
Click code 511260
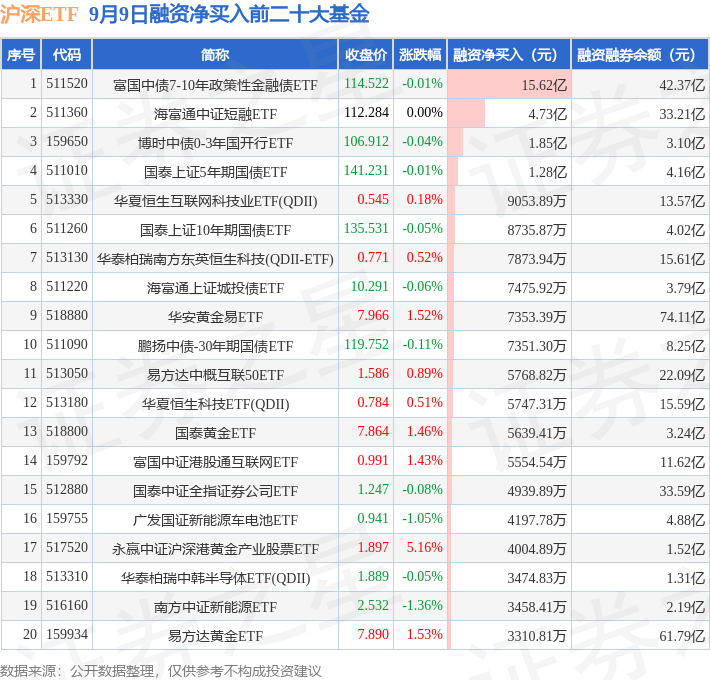coord(67,228)
